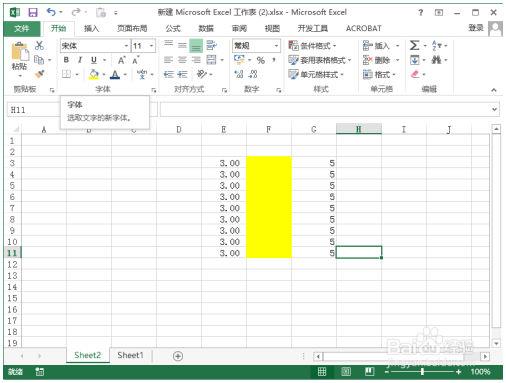Decrease indent

point(169,74)
